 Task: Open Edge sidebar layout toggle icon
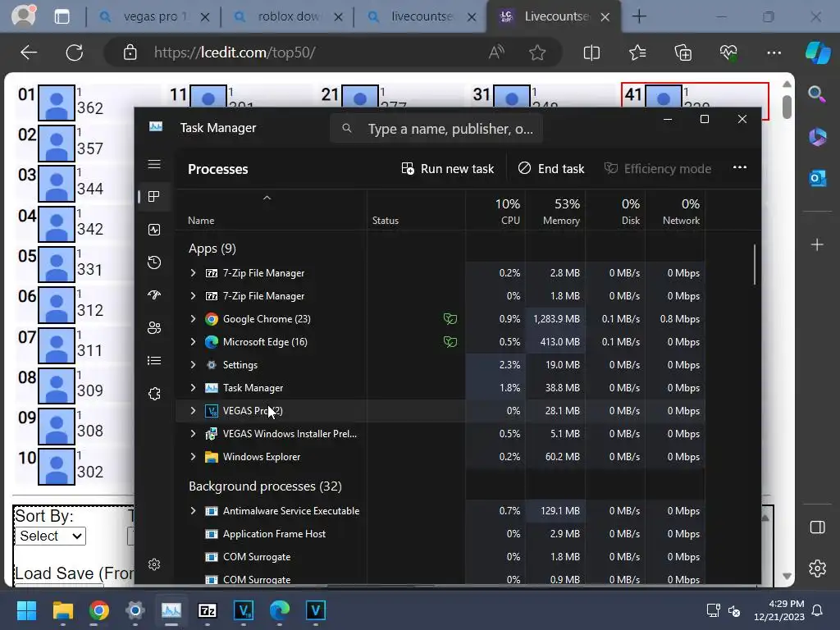coord(818,527)
